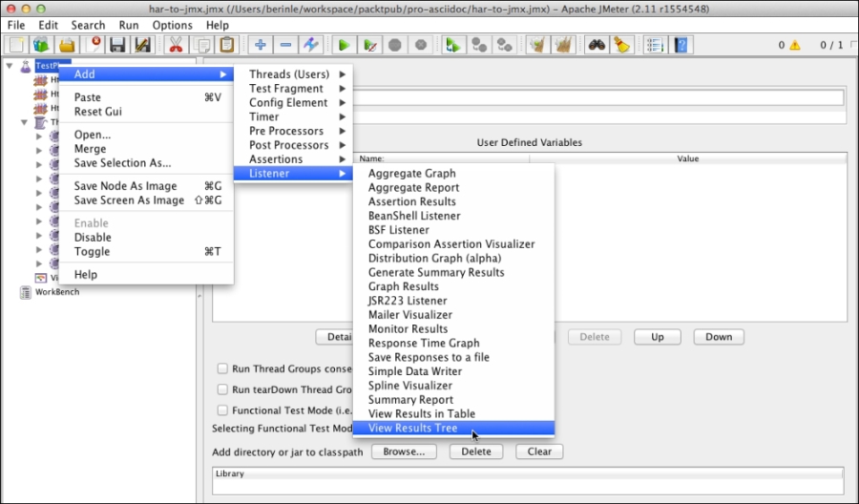
Task: Click the Up button under the variables table
Action: click(x=658, y=337)
